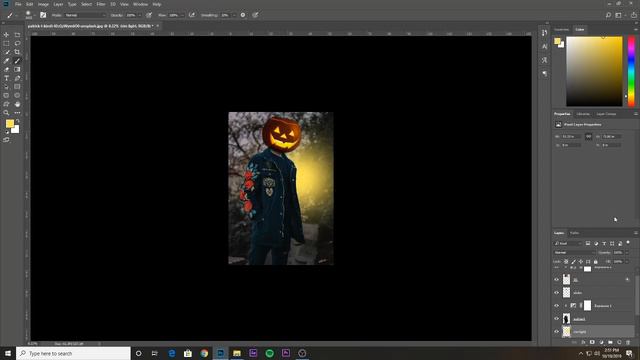This screenshot has width=640, height=360.
Task: Open the layer Opacity dropdown arrow
Action: pyautogui.click(x=627, y=252)
